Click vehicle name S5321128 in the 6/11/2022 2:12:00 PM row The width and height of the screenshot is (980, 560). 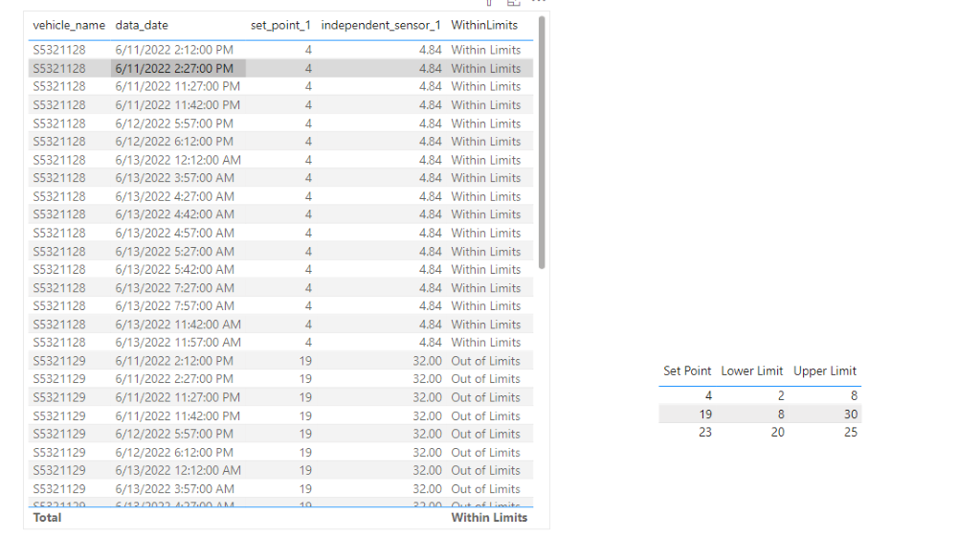59,50
